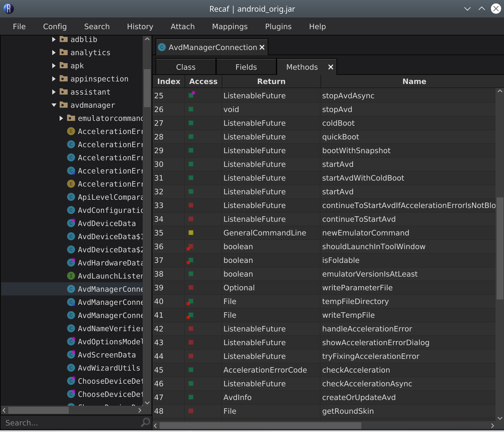This screenshot has height=432, width=504.
Task: Click the class icon of AvdOptionsModel
Action: click(x=71, y=341)
